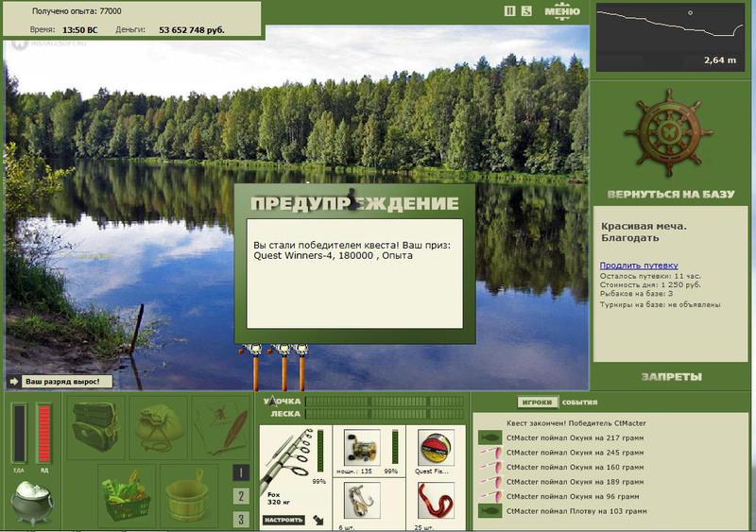Click the ПРЕДУПРЕЖДЕНИЕ dialog message text
756x532 pixels.
tap(352, 250)
